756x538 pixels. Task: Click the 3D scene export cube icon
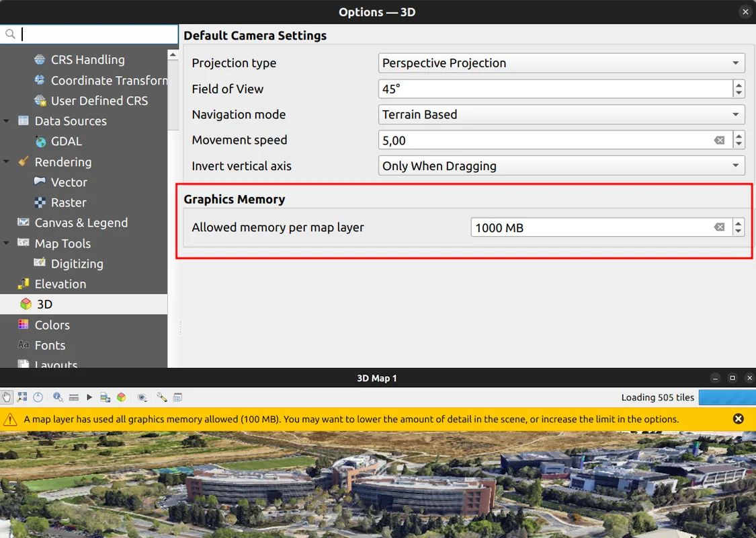[122, 397]
